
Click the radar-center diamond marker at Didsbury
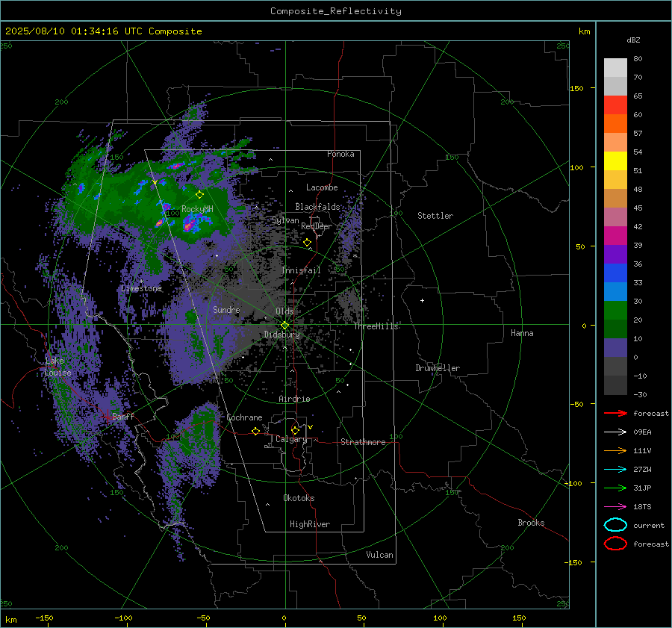pos(285,325)
